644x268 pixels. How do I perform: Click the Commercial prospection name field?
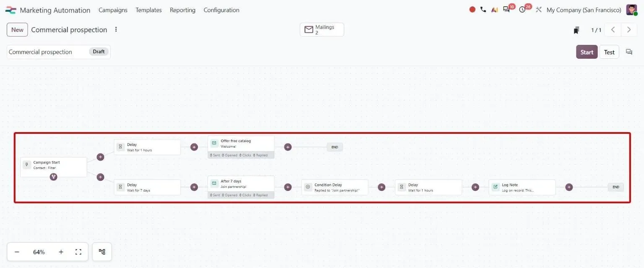click(x=47, y=52)
